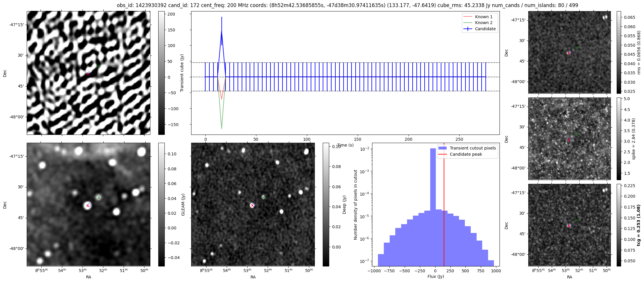
Task: Click the Deep (Jy) colorbar
Action: (x=326, y=204)
